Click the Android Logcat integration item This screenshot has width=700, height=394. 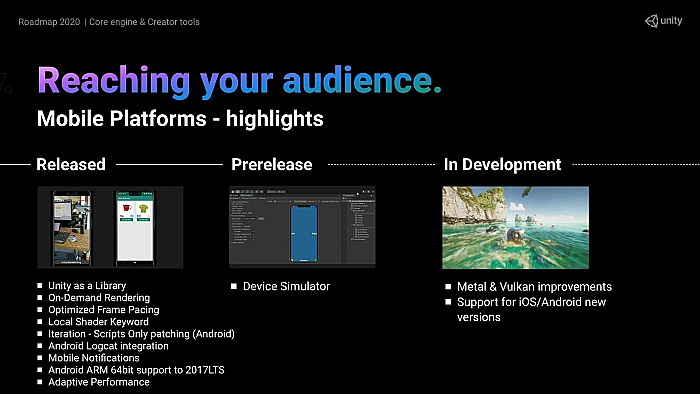click(108, 346)
